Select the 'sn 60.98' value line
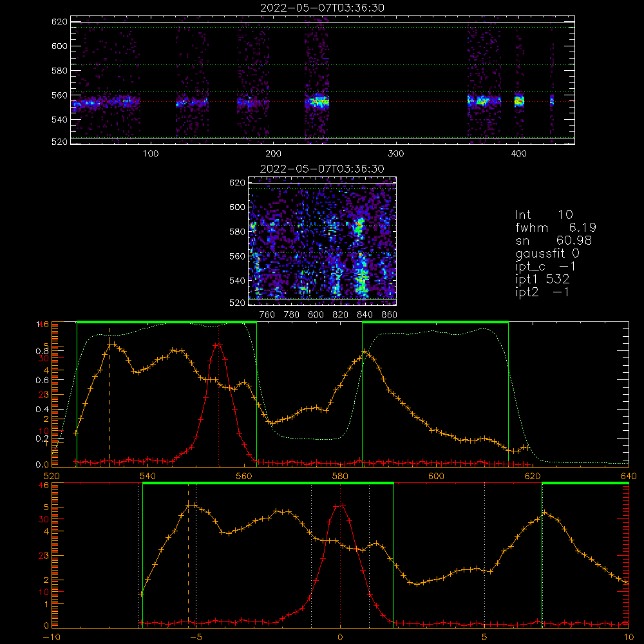Image resolution: width=644 pixels, height=644 pixels. [553, 240]
